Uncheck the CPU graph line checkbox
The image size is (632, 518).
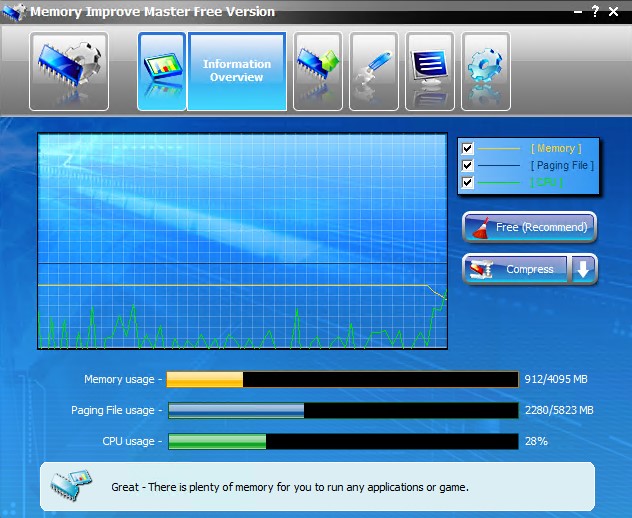pos(467,182)
